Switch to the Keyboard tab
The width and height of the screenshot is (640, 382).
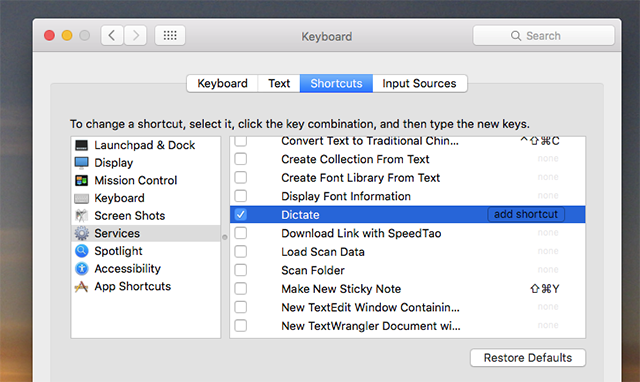(222, 83)
